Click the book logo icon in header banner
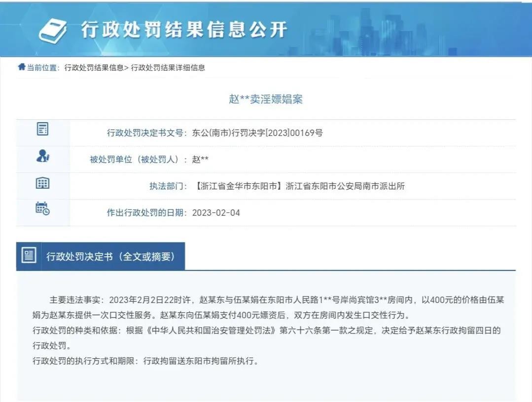Viewport: 532px width, 402px height. (52, 31)
